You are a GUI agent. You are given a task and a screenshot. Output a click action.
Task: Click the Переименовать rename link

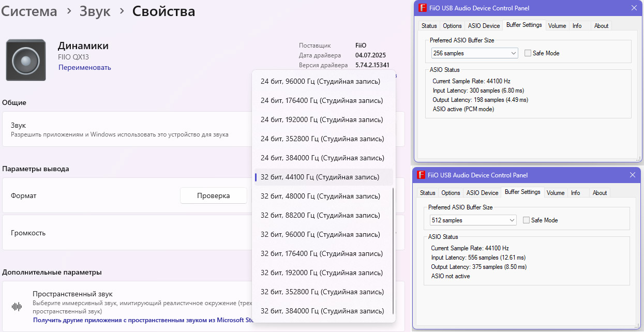tap(85, 68)
